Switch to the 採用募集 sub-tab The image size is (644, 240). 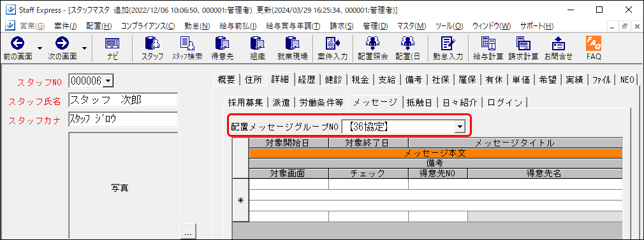click(245, 102)
